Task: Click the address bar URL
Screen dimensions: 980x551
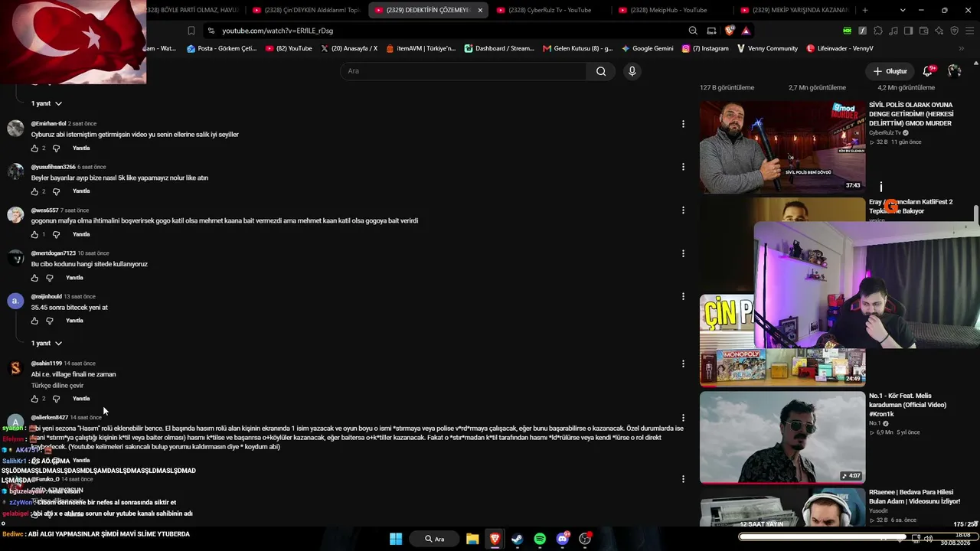Action: tap(277, 31)
